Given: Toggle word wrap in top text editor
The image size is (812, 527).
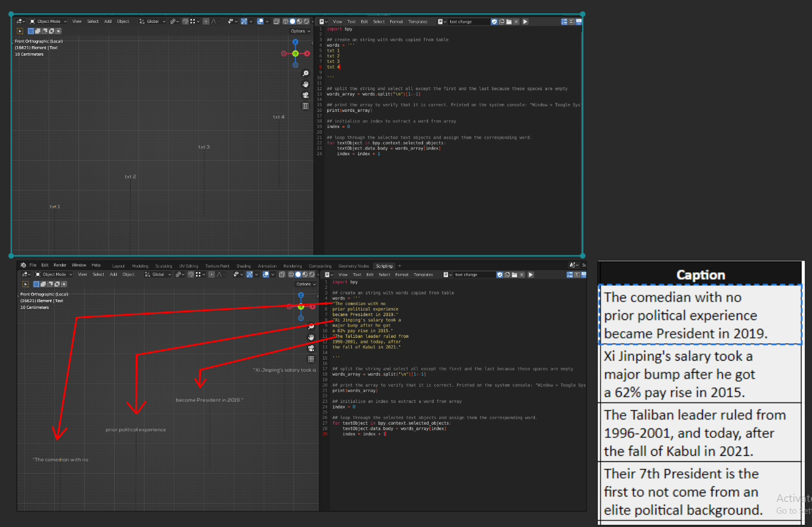Looking at the screenshot, I should pos(572,22).
